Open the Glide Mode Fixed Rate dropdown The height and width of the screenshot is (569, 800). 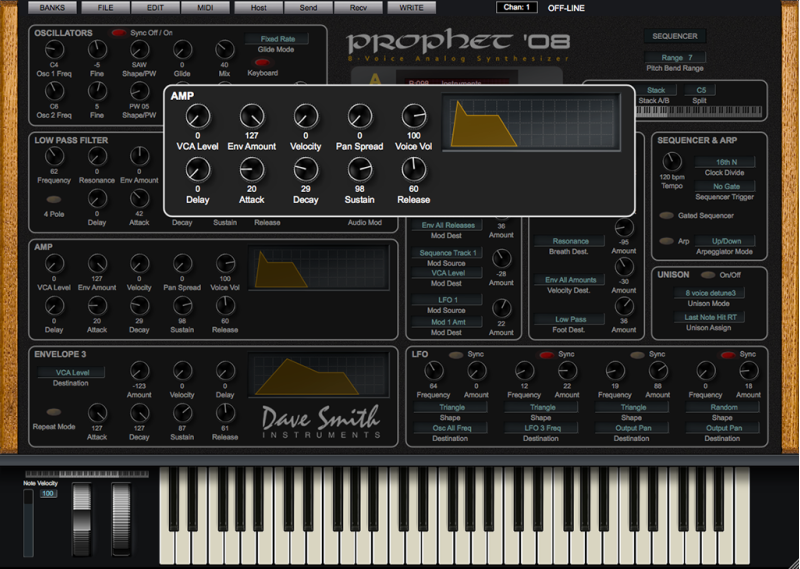click(x=277, y=39)
